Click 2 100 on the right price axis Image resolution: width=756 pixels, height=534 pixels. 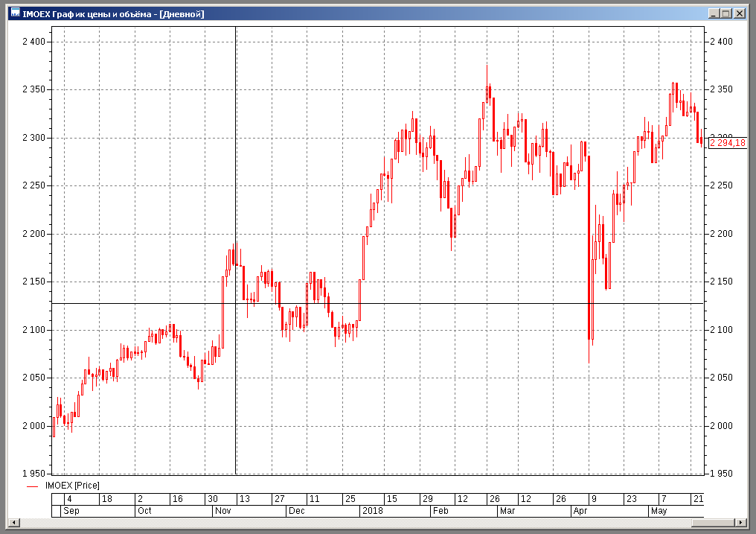point(721,330)
